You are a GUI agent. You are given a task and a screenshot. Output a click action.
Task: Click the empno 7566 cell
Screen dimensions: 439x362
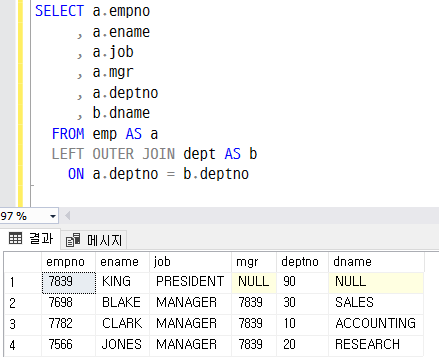(69, 345)
